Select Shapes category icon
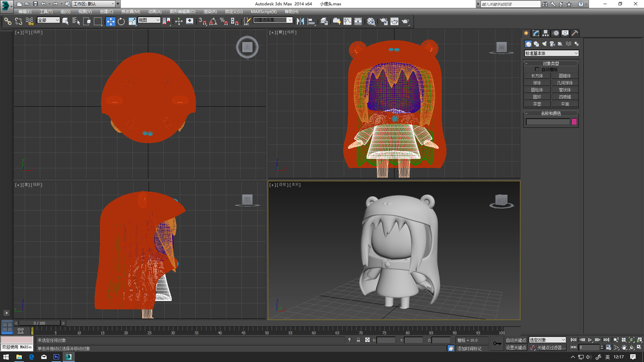 537,43
